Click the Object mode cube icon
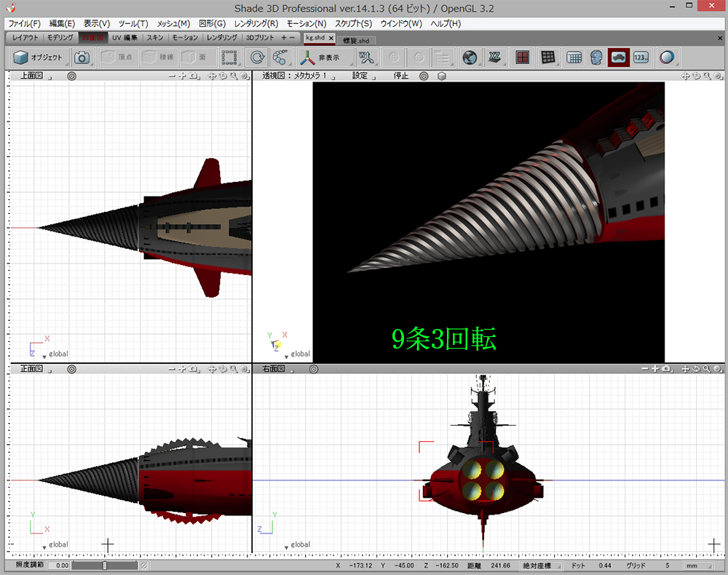 [x=21, y=57]
